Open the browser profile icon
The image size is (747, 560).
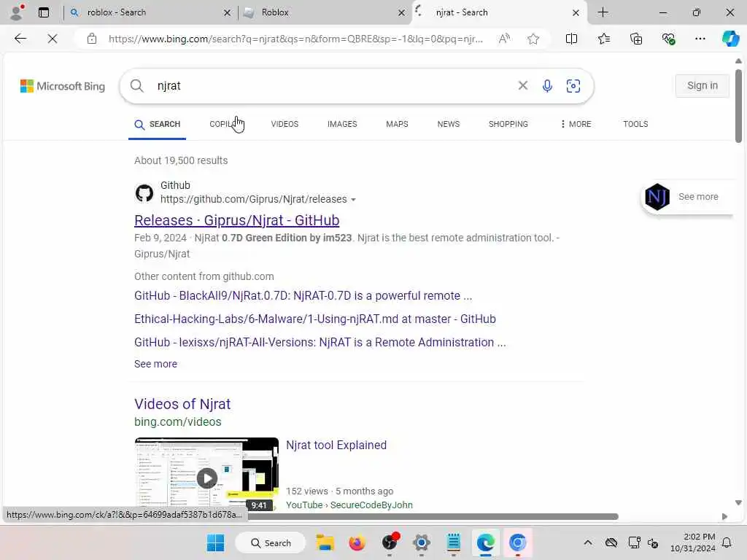(17, 12)
